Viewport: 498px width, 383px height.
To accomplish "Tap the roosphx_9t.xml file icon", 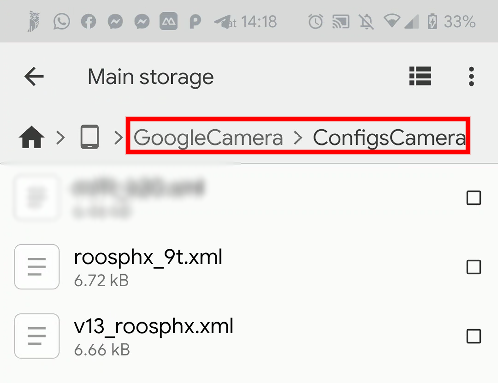I will click(37, 267).
